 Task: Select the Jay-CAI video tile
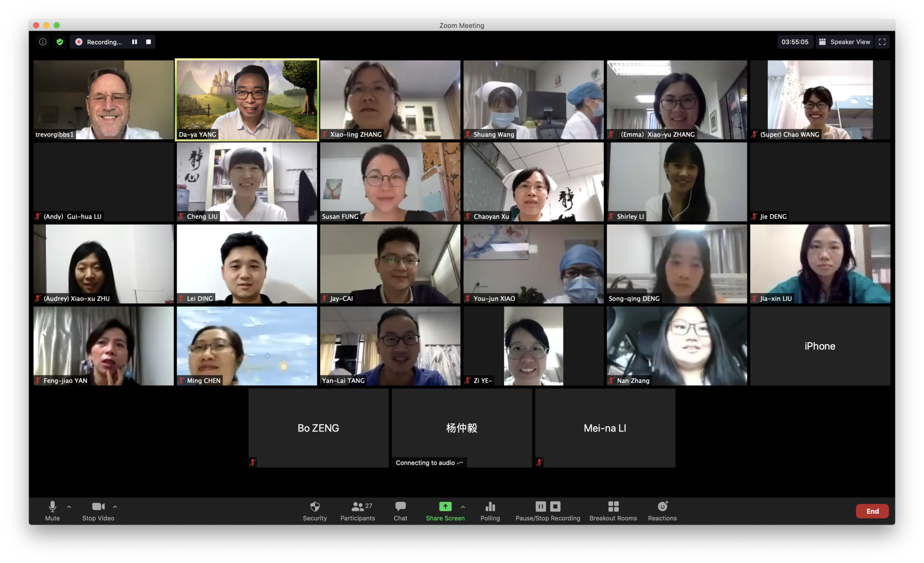coord(390,264)
